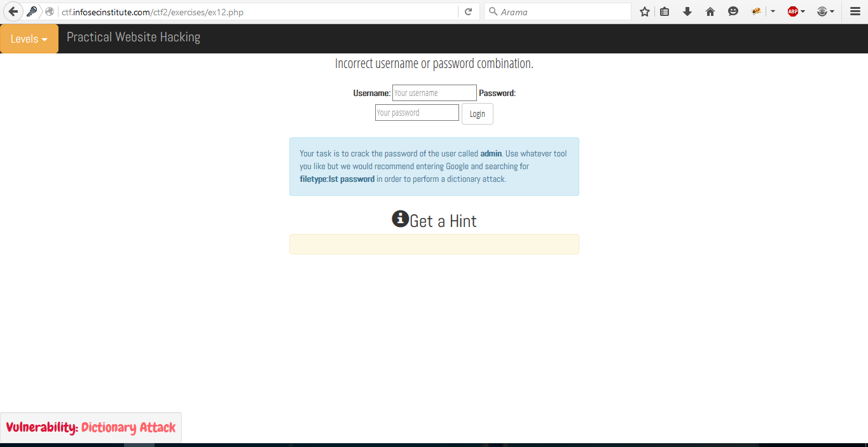868x447 pixels.
Task: Open the downloads arrow icon
Action: (687, 11)
